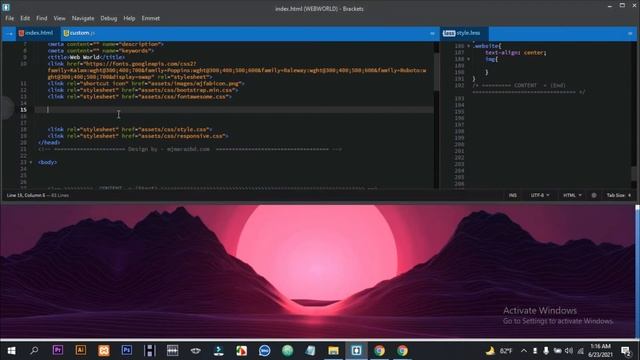
Task: Open the HTML language mode dropdown
Action: (572, 196)
